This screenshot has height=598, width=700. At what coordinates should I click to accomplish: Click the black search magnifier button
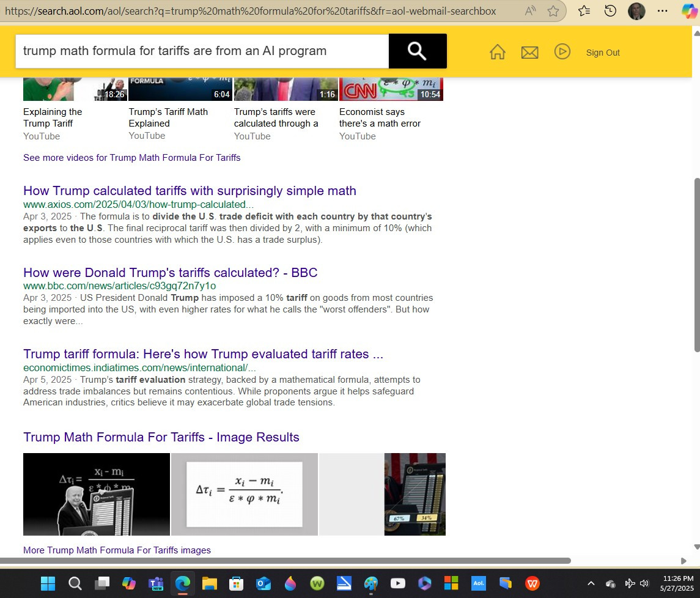click(418, 51)
